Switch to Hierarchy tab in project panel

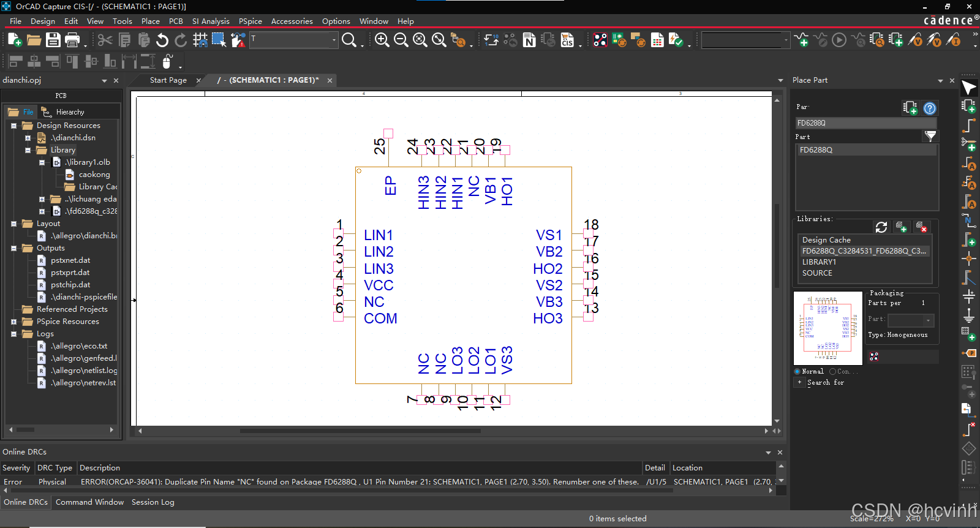(x=63, y=112)
